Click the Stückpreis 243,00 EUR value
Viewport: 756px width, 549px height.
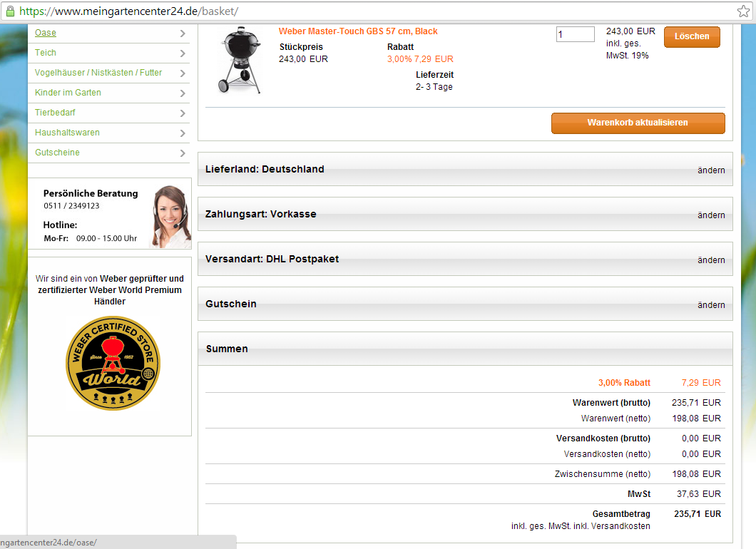[x=303, y=58]
